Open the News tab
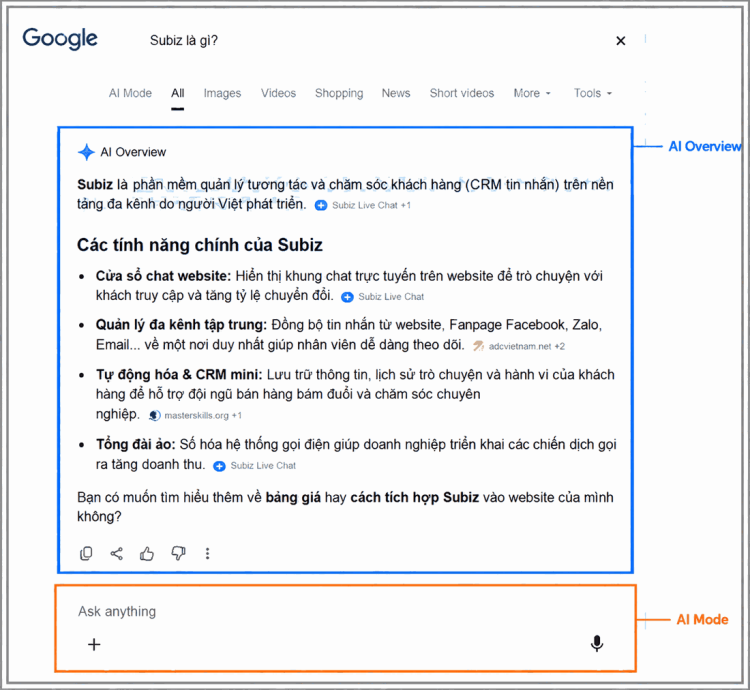The width and height of the screenshot is (750, 690). coord(396,93)
